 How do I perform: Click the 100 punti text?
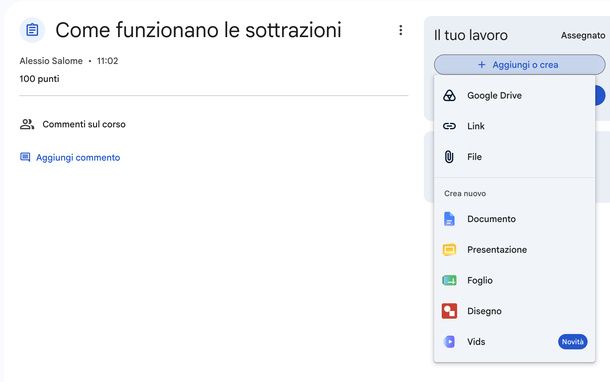pyautogui.click(x=39, y=79)
